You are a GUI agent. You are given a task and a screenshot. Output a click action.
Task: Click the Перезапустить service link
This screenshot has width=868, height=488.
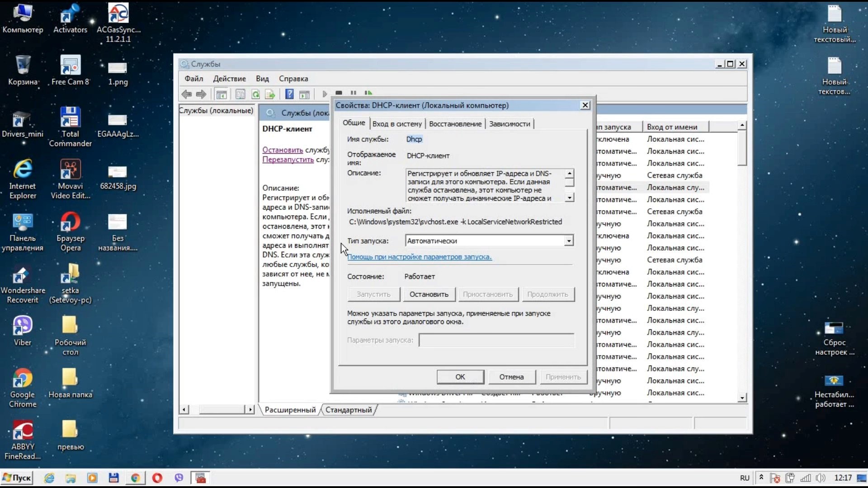[288, 160]
